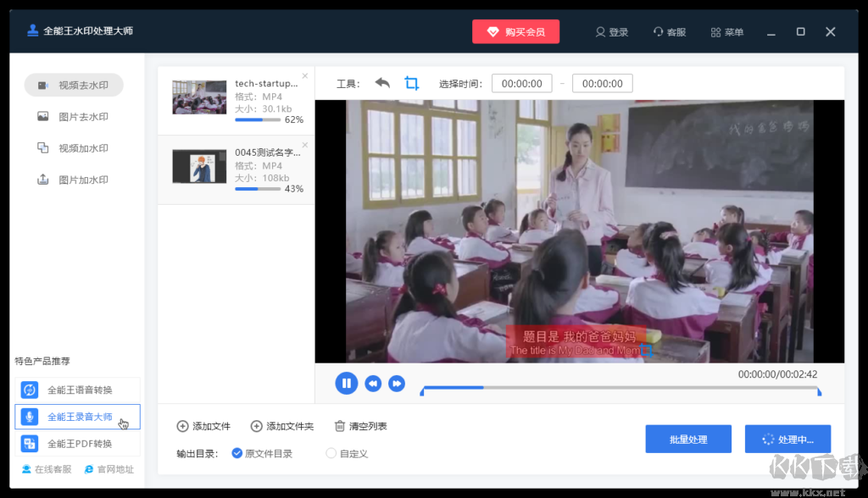Click the crop watermark selection tool
The width and height of the screenshot is (868, 498).
[x=412, y=82]
